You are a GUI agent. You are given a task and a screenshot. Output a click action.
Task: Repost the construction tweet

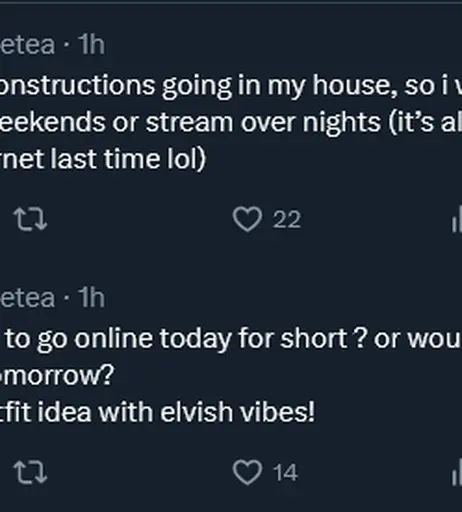pyautogui.click(x=30, y=219)
